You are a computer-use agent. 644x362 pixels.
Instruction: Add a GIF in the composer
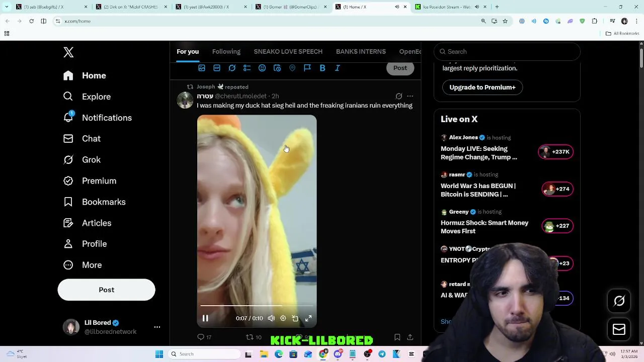pyautogui.click(x=217, y=68)
